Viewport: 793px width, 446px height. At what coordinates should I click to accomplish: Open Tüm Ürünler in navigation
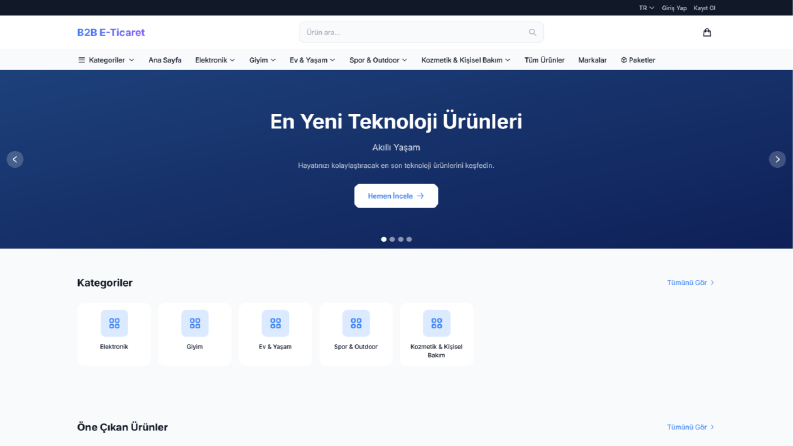544,60
